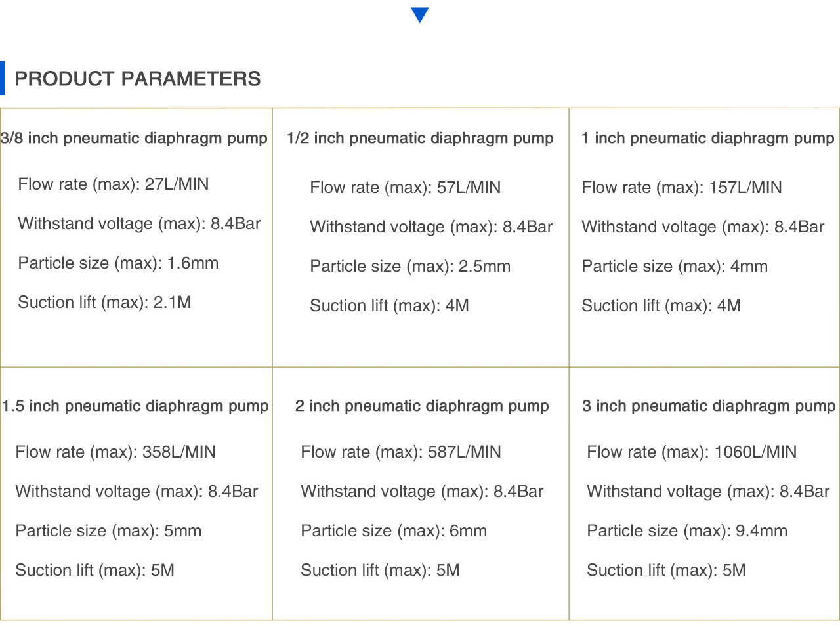This screenshot has width=840, height=627.
Task: Click the PRODUCT PARAMETERS heading
Action: click(137, 79)
